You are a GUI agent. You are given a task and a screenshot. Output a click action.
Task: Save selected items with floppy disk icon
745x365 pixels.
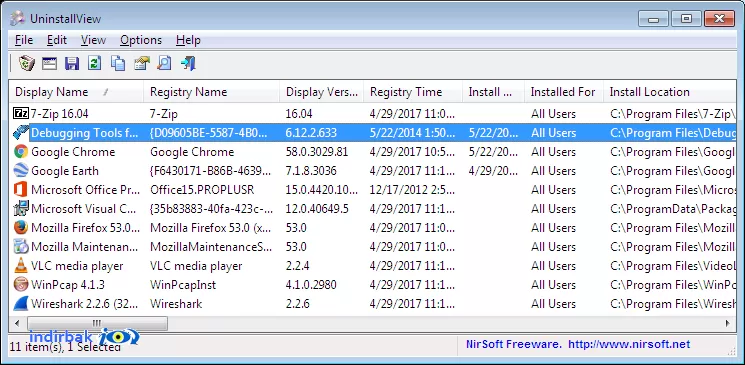(72, 63)
